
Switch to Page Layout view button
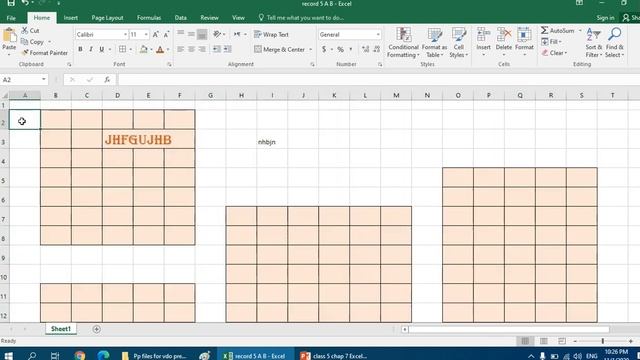544,341
